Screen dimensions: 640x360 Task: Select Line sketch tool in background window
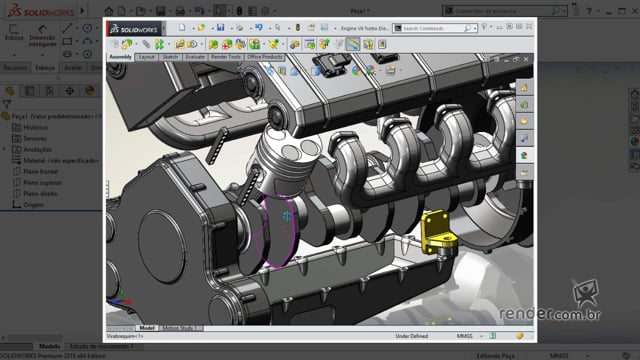coord(67,28)
